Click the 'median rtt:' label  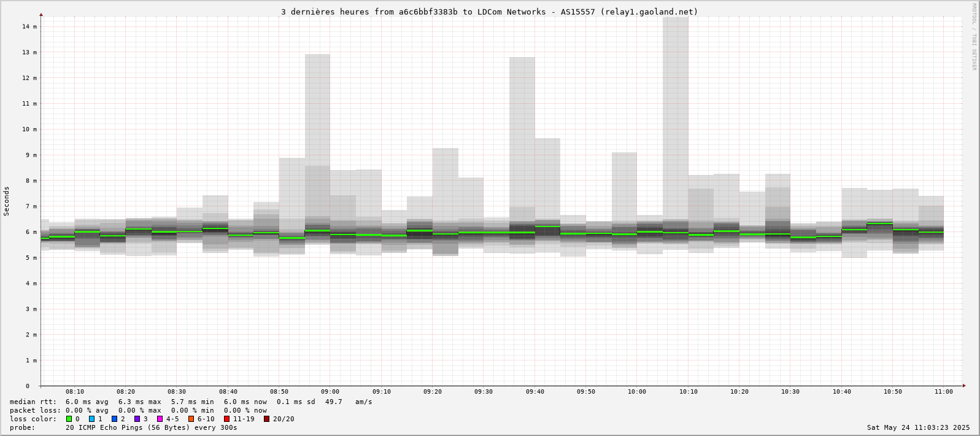33,402
